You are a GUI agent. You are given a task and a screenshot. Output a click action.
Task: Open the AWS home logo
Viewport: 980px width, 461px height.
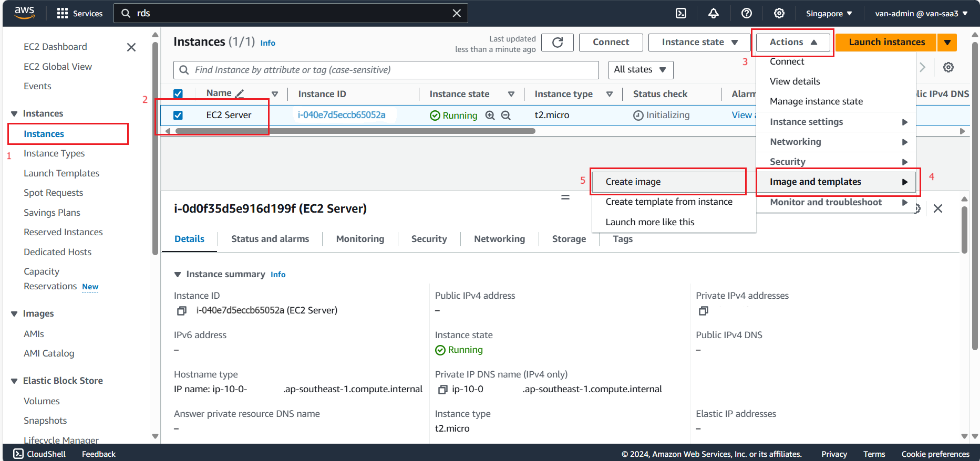pyautogui.click(x=24, y=13)
